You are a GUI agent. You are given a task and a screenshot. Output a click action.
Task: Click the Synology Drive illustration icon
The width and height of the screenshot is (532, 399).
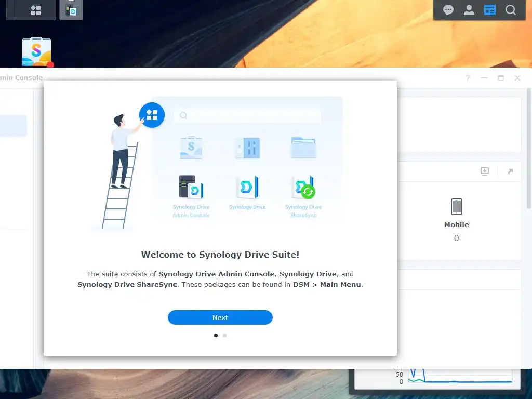247,187
